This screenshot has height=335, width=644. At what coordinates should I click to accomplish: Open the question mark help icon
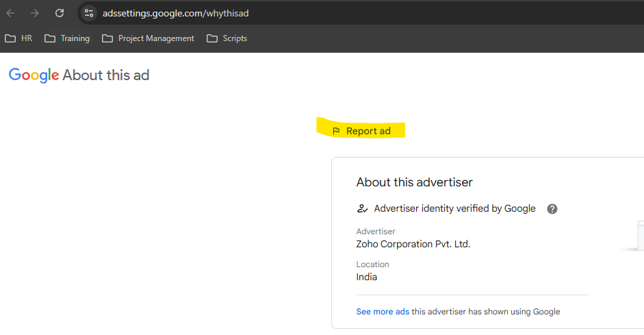[x=552, y=209]
